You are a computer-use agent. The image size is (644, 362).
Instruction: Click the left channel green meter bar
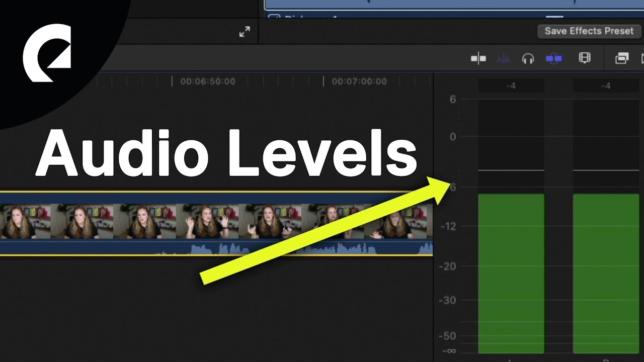click(x=511, y=274)
